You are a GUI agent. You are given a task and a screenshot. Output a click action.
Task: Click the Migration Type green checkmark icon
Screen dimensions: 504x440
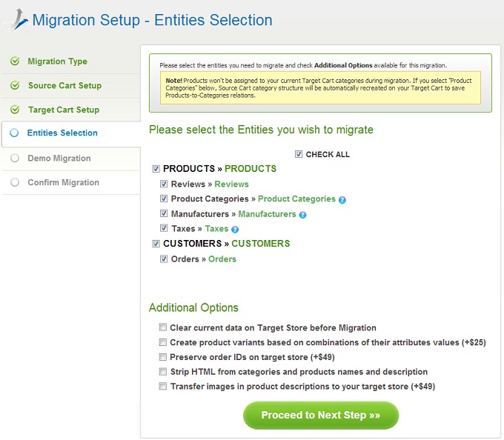pos(15,61)
